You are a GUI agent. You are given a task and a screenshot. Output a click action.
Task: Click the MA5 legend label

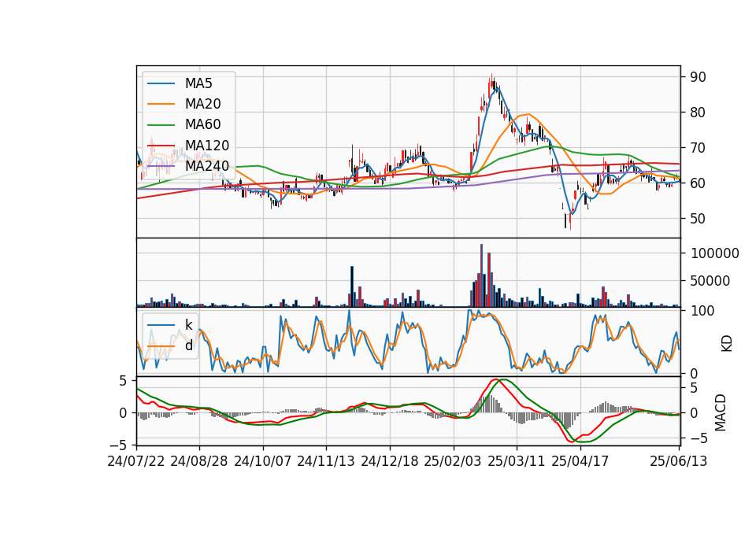198,83
